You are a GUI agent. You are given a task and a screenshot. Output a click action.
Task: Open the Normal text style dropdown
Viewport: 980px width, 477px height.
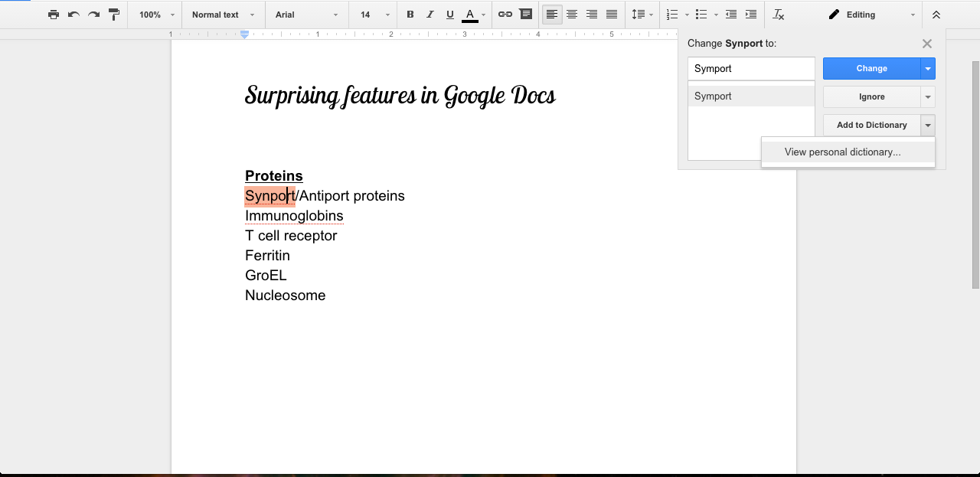[223, 15]
